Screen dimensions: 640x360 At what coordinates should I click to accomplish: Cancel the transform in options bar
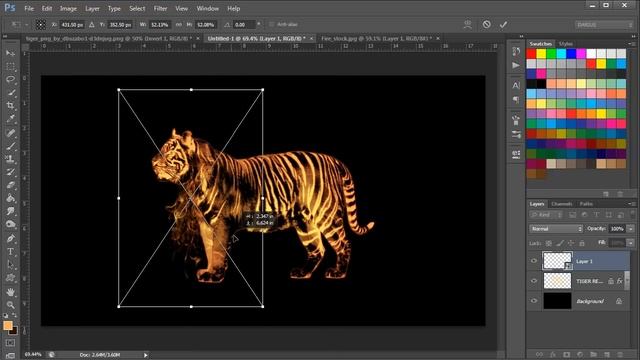click(x=487, y=24)
